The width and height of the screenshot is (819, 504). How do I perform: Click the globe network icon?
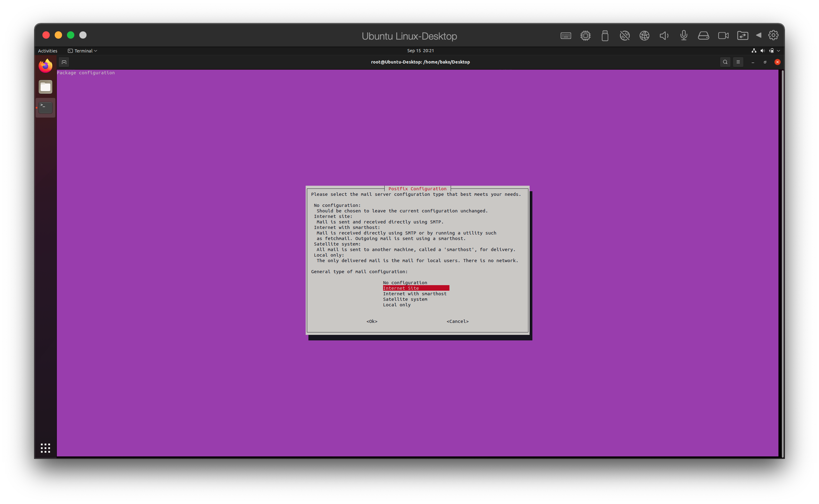[x=644, y=36]
